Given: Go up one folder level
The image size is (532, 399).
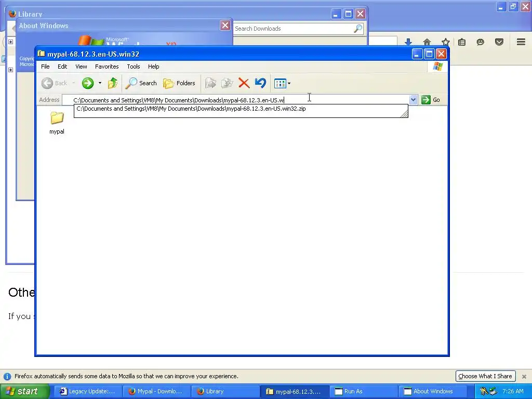Looking at the screenshot, I should (113, 83).
